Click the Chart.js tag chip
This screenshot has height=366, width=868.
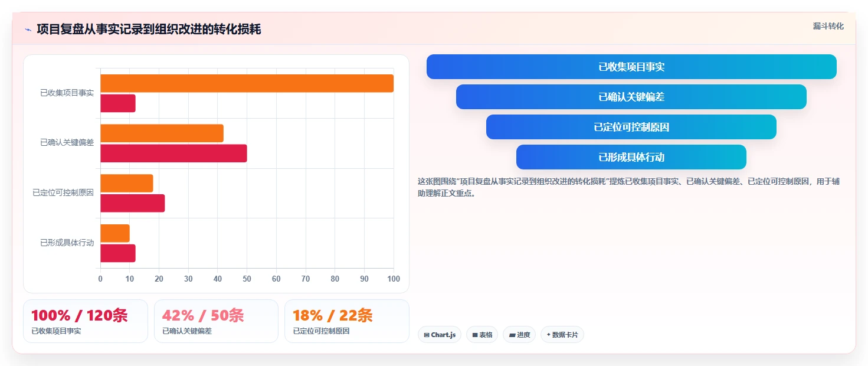[x=440, y=335]
